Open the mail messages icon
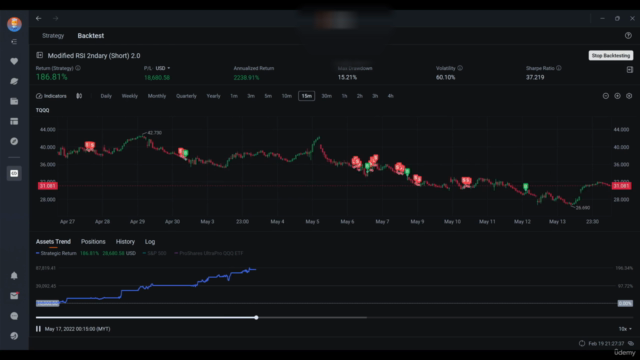 coord(14,296)
